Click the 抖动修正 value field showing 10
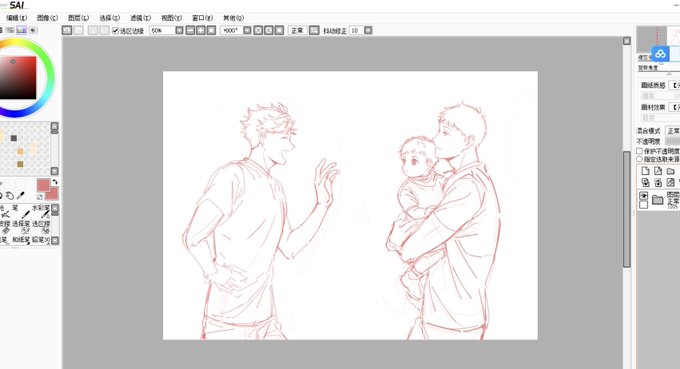 click(356, 30)
